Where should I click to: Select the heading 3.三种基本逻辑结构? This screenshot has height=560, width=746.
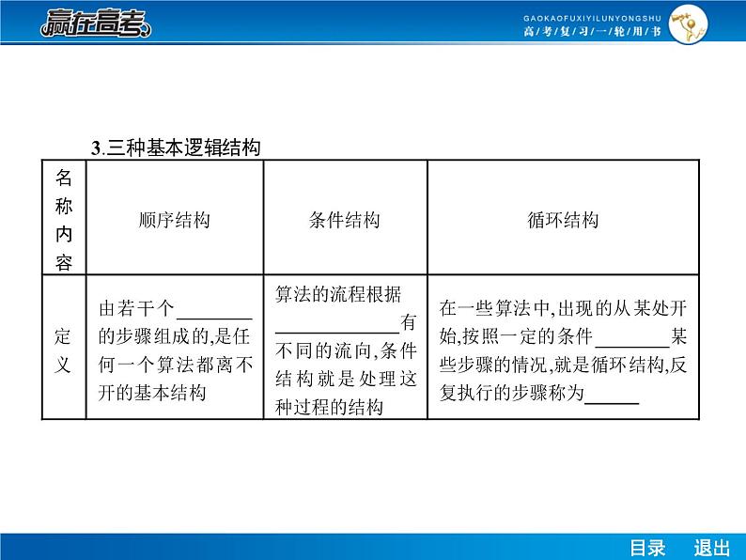(176, 148)
